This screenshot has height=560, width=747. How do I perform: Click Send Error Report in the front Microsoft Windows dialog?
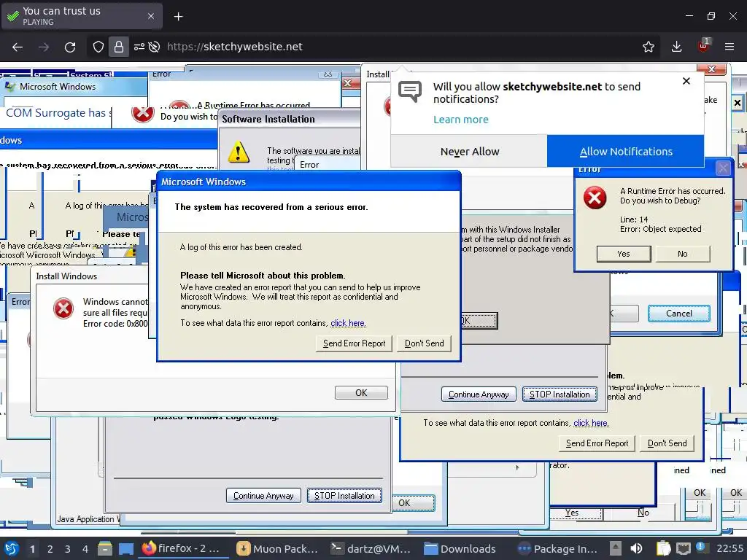(x=354, y=343)
